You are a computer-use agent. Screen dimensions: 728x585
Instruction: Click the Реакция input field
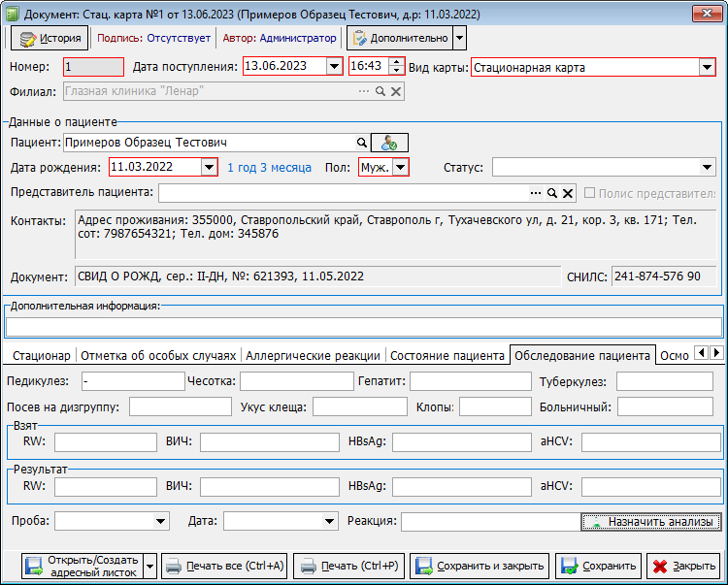point(491,521)
